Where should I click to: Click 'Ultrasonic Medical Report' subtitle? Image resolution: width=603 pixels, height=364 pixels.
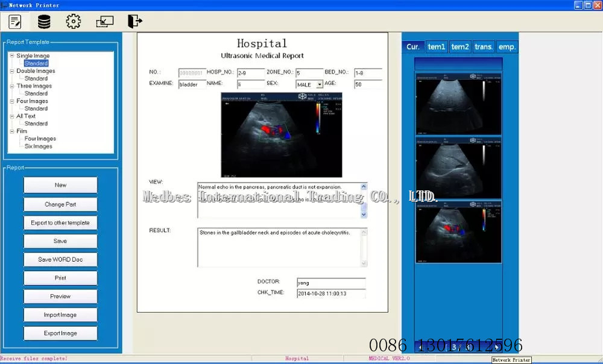(262, 55)
